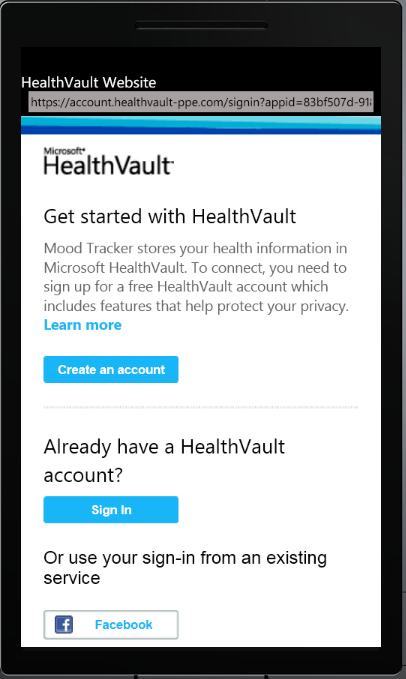The image size is (406, 679).
Task: Tap the Sign In button
Action: point(111,510)
